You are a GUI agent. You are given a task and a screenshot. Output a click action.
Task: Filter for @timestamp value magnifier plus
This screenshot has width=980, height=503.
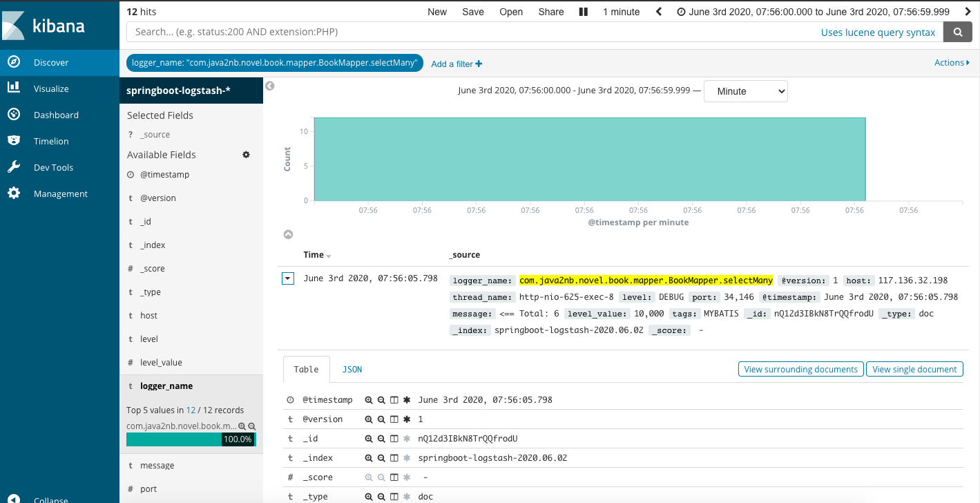369,400
